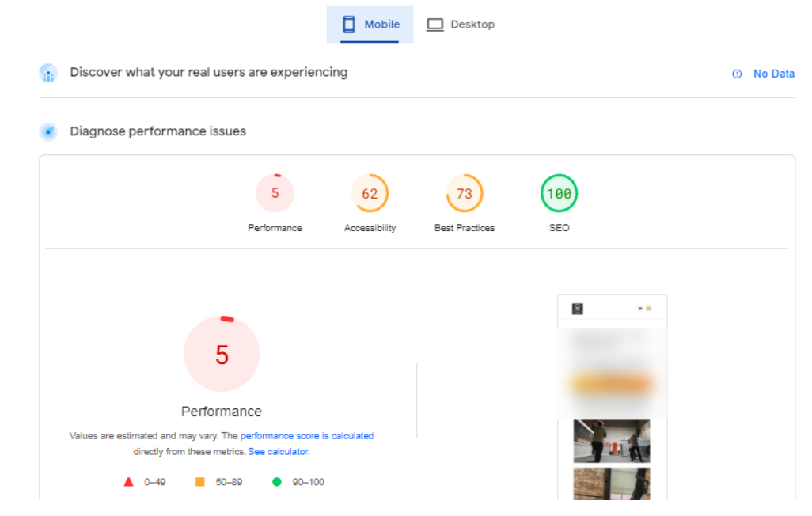Click the red triangle 0–49 legend icon
The image size is (812, 516).
tap(128, 482)
